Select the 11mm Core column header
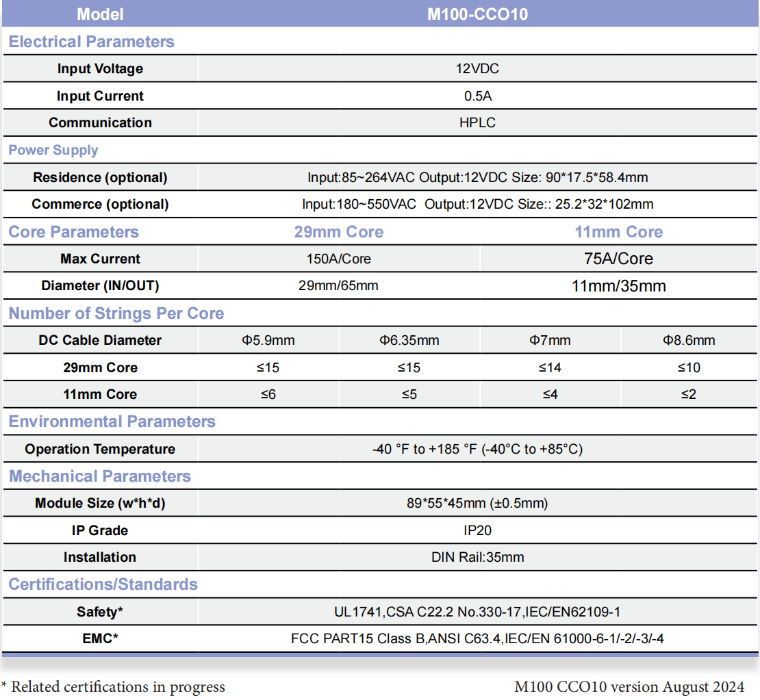The width and height of the screenshot is (760, 700). click(x=618, y=232)
